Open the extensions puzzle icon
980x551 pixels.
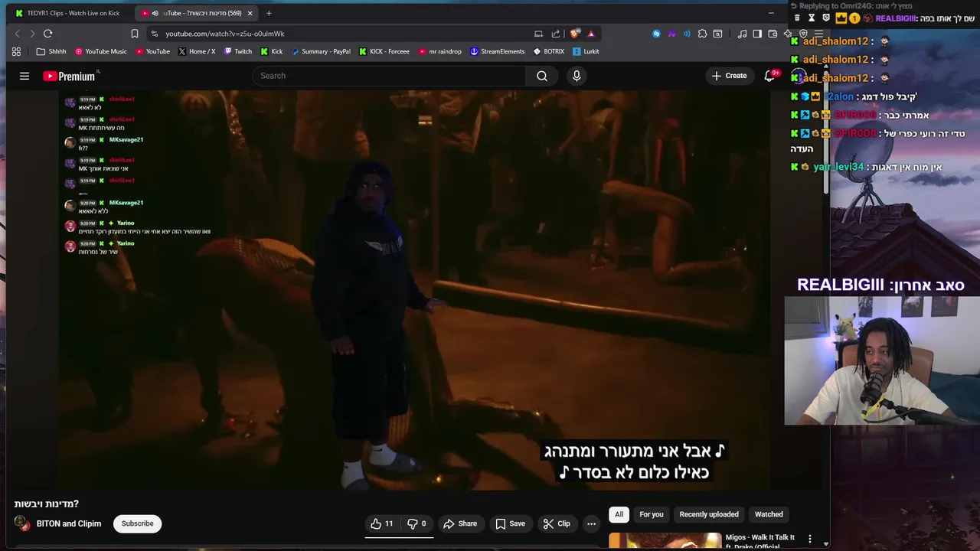pyautogui.click(x=702, y=34)
